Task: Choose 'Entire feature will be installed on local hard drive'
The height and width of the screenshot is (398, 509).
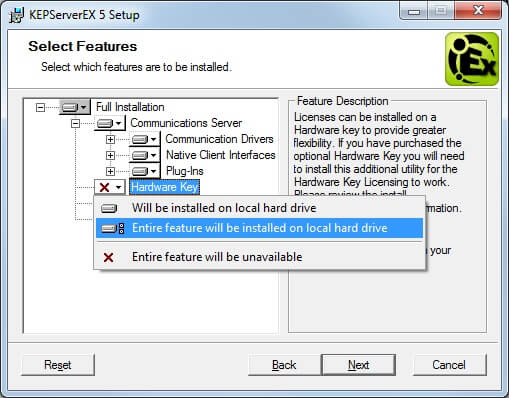Action: coord(259,228)
